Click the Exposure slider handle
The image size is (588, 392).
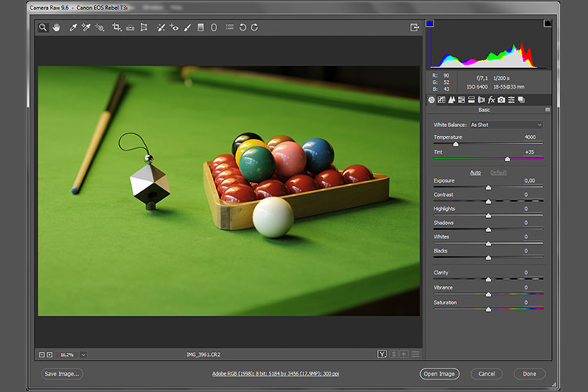488,187
